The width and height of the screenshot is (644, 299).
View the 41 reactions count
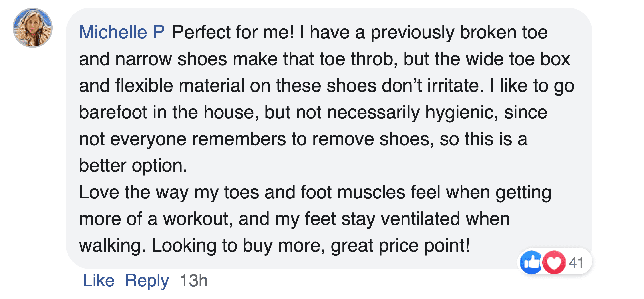576,263
